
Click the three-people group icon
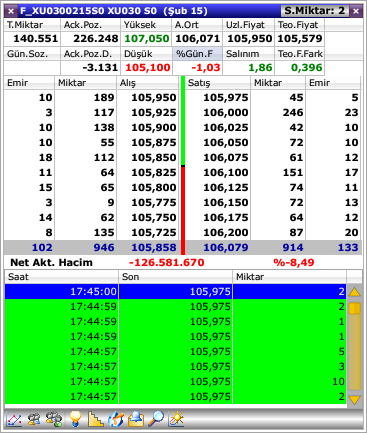(x=54, y=419)
